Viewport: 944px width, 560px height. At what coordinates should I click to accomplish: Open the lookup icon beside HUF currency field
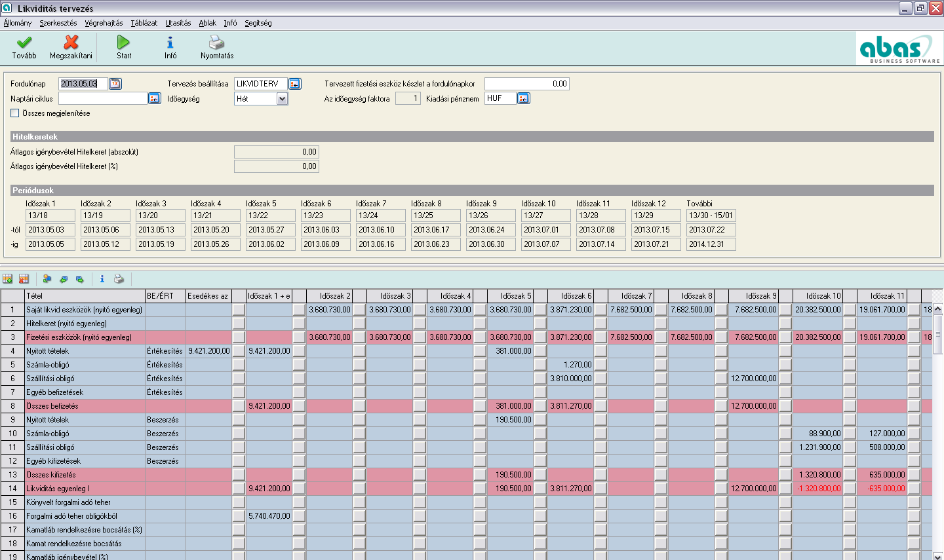coord(524,98)
